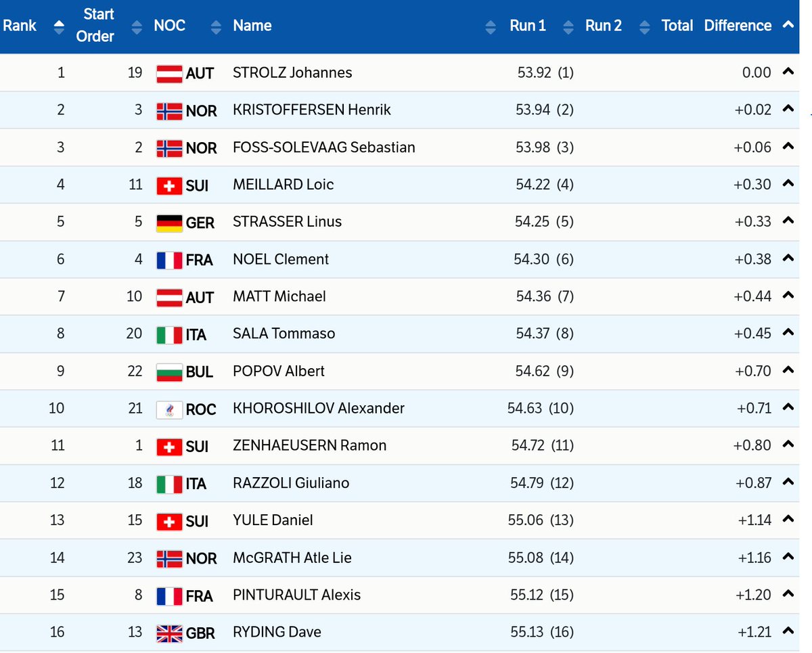The height and width of the screenshot is (653, 812).
Task: Click the Start Order header label
Action: (x=95, y=25)
